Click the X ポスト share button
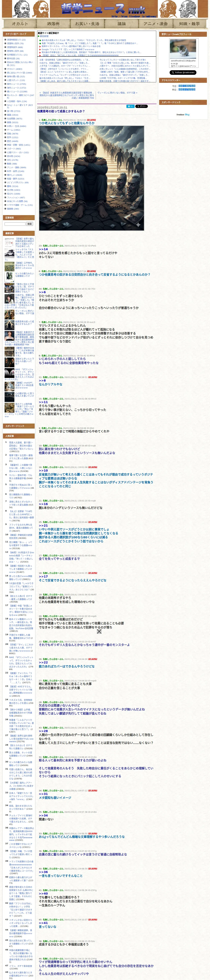Screen dimensions: 210x980 pos(141,106)
